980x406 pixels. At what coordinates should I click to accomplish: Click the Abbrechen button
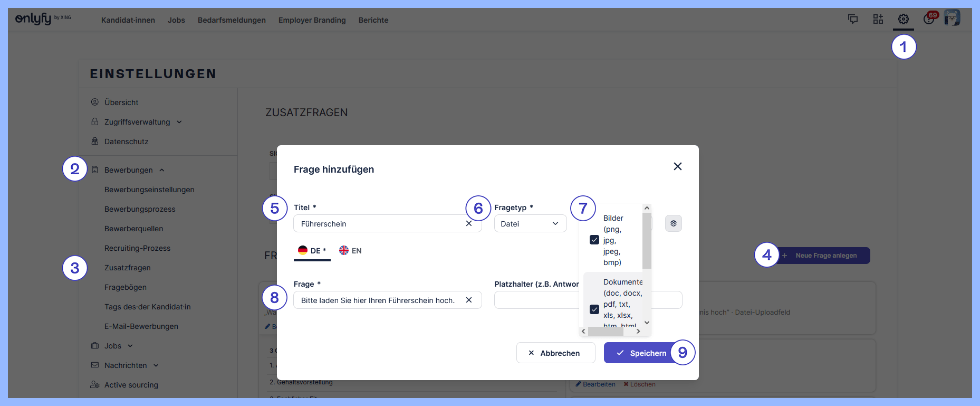(x=555, y=353)
